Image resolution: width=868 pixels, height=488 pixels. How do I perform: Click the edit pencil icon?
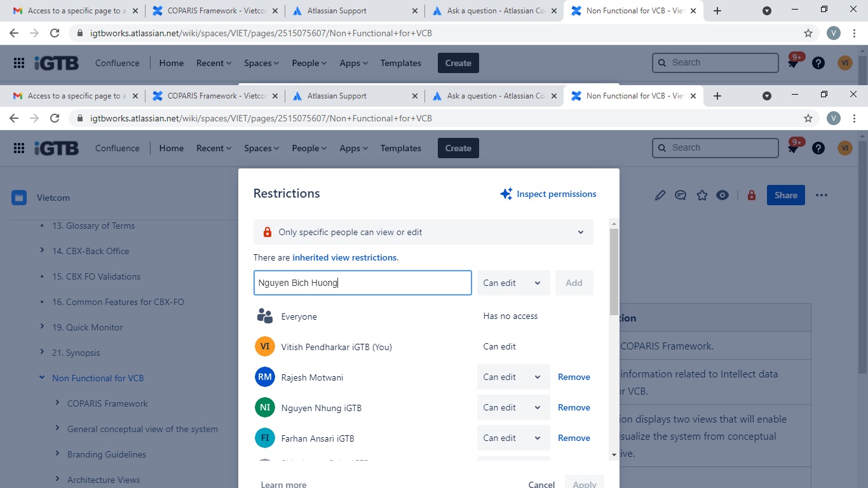click(660, 195)
